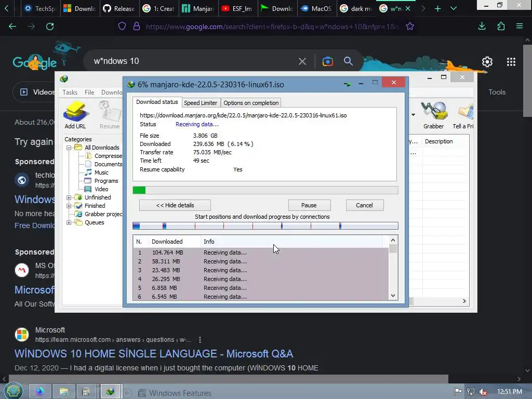Expand the Unfinished category node
The image size is (532, 399).
(x=69, y=197)
